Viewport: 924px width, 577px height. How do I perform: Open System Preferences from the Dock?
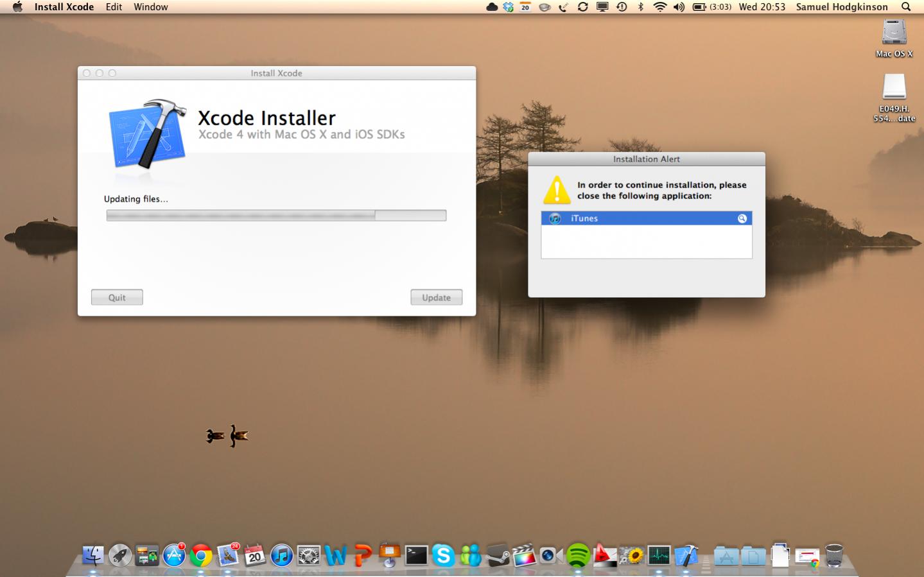[309, 555]
